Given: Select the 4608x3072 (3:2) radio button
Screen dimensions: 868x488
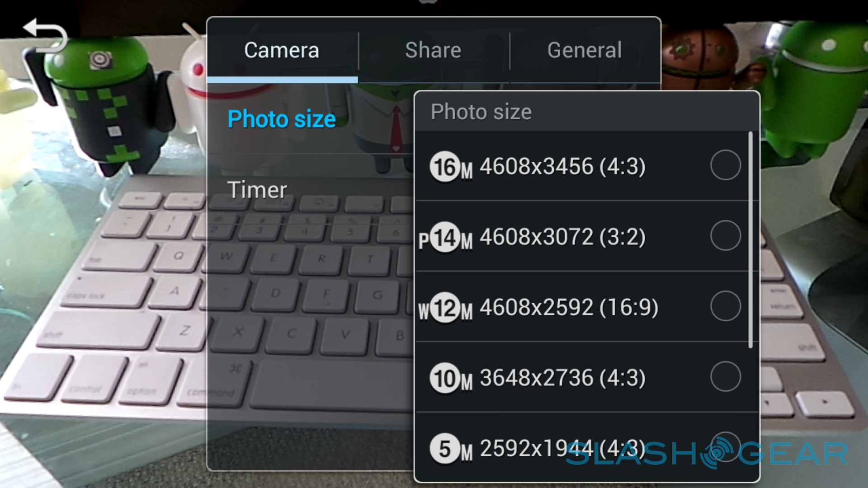Looking at the screenshot, I should pos(725,235).
